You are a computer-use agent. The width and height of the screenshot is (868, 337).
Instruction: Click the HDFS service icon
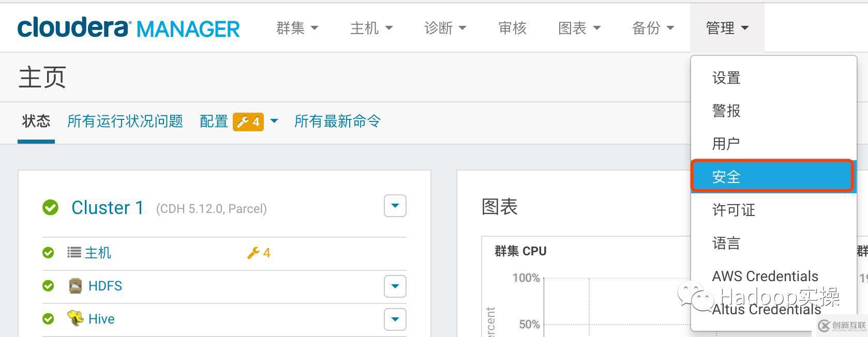[76, 286]
